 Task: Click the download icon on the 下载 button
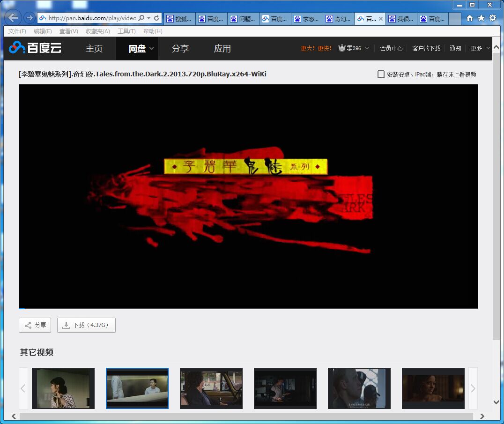66,325
